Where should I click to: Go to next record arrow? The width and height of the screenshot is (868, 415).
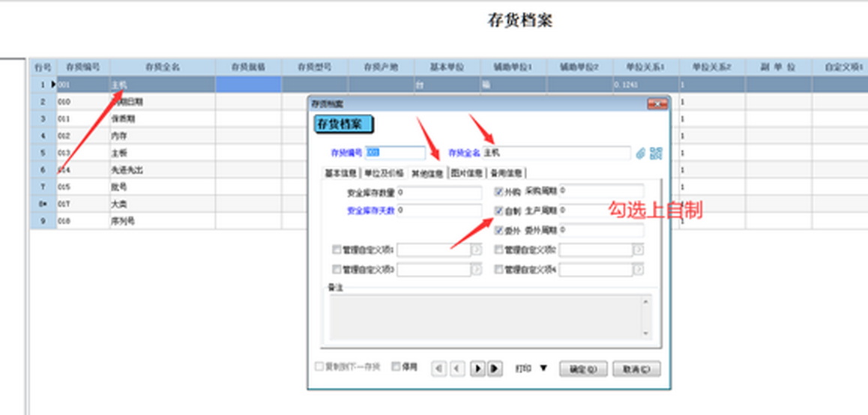coord(477,369)
